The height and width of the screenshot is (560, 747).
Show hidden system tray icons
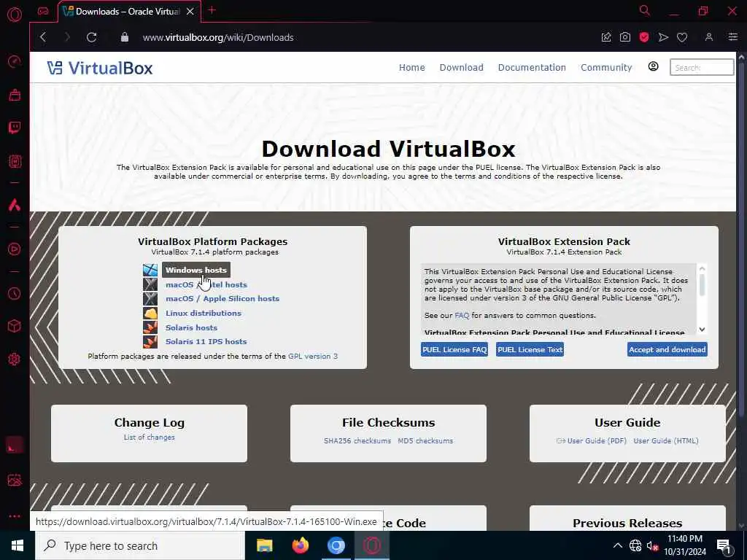(x=617, y=545)
